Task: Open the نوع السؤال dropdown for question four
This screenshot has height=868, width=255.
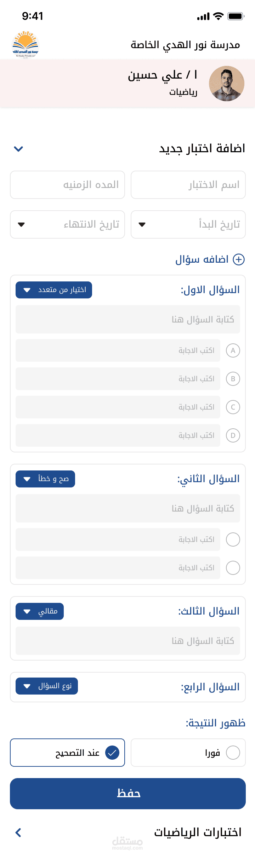Action: click(x=47, y=686)
